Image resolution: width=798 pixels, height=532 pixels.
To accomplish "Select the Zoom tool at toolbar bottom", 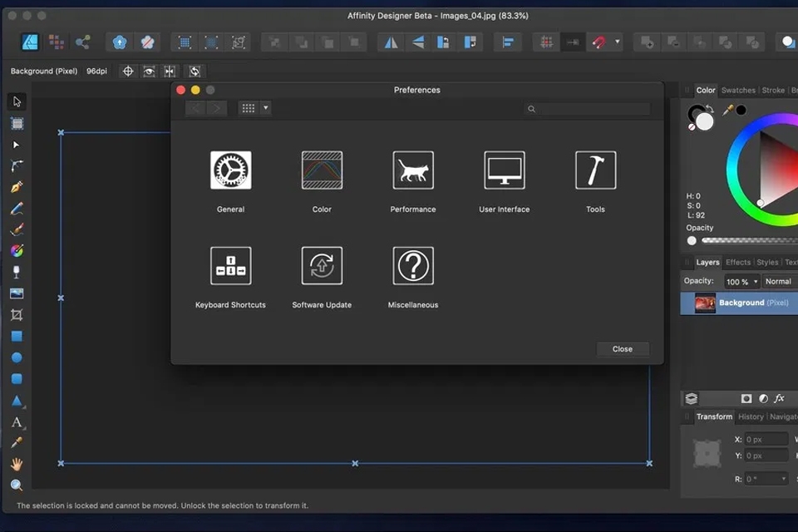I will [17, 483].
